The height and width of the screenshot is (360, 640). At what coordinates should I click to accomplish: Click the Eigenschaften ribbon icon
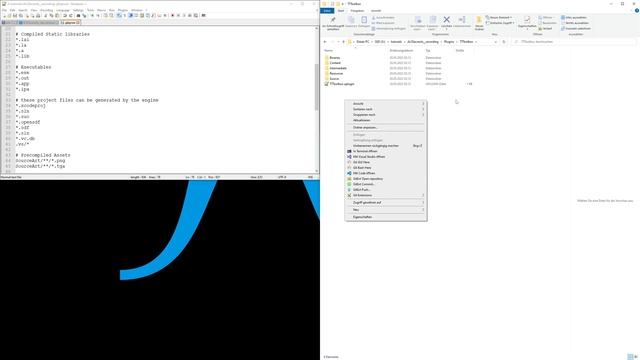[x=527, y=20]
